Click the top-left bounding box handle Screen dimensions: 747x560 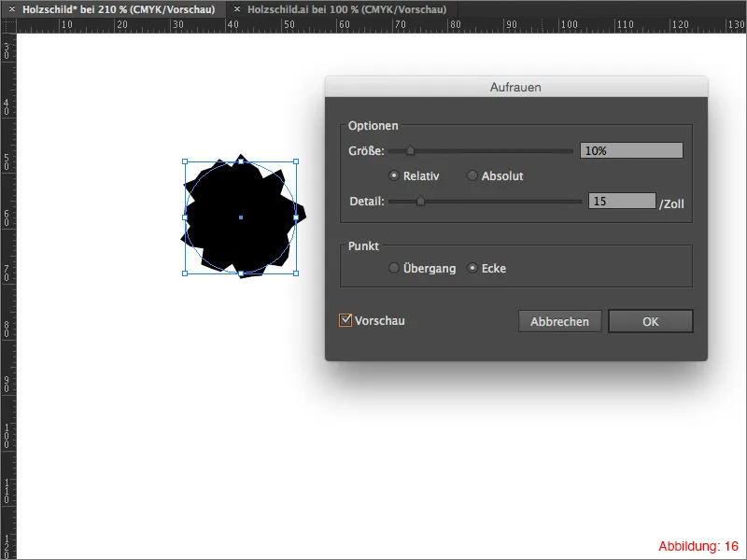tap(185, 161)
